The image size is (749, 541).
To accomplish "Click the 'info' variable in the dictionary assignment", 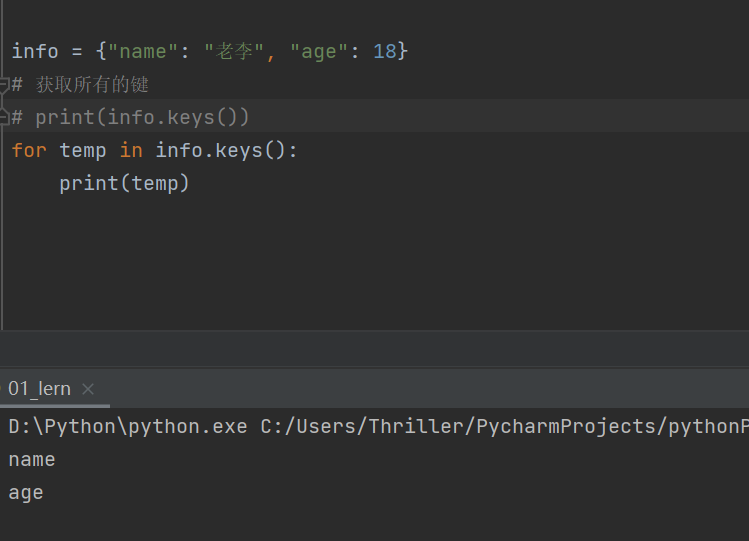I will click(35, 51).
